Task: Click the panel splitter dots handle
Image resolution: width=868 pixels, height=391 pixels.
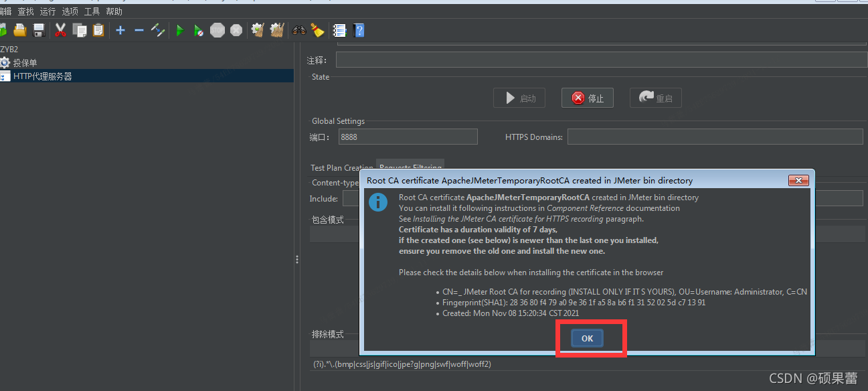Action: 296,260
